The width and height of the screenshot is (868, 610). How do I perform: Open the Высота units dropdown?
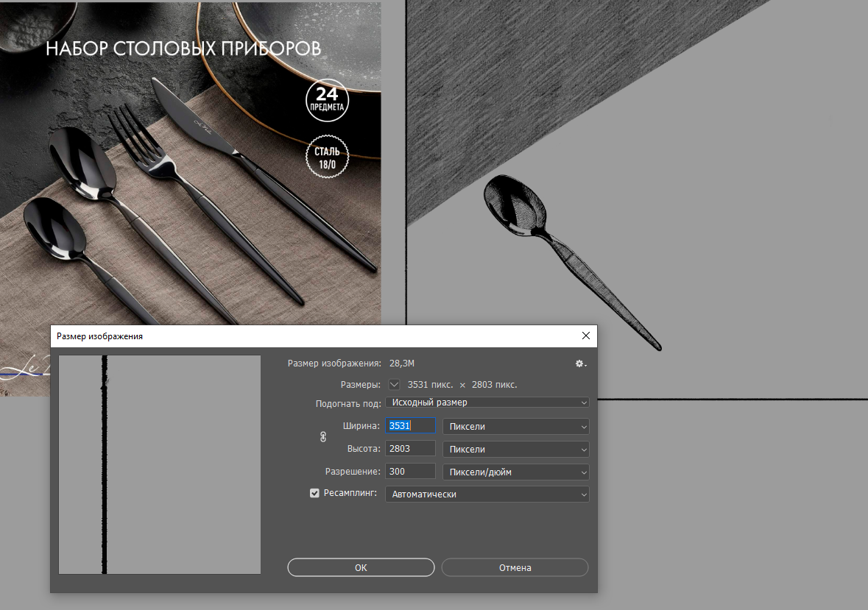pyautogui.click(x=516, y=449)
